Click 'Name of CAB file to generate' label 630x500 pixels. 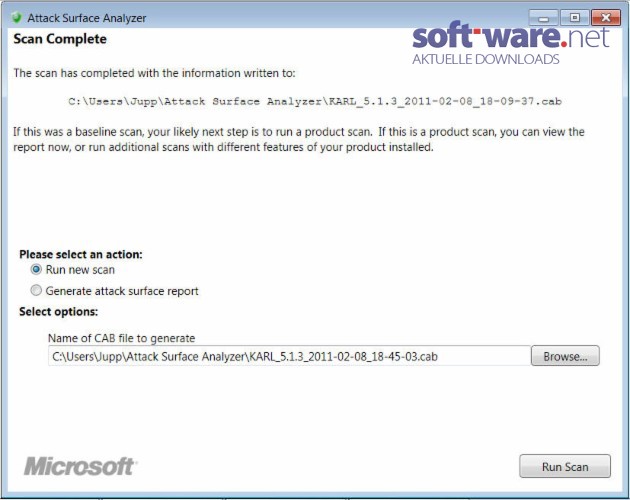click(x=121, y=338)
